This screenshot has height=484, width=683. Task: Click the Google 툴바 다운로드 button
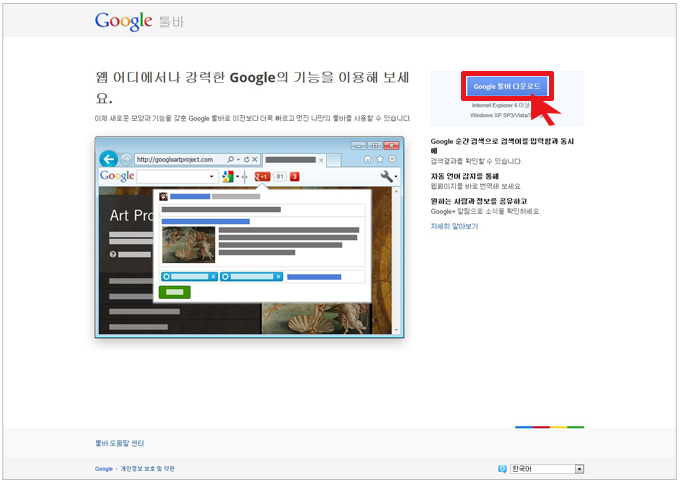[x=507, y=86]
